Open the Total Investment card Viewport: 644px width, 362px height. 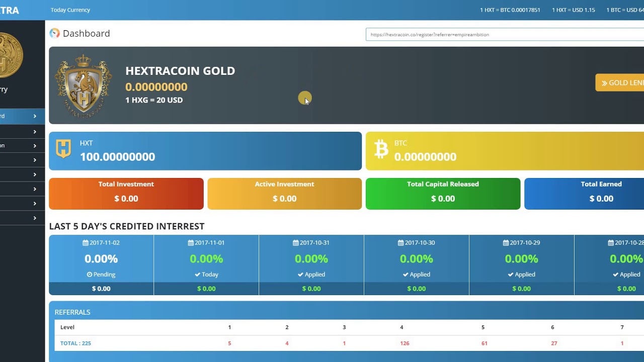pyautogui.click(x=126, y=194)
